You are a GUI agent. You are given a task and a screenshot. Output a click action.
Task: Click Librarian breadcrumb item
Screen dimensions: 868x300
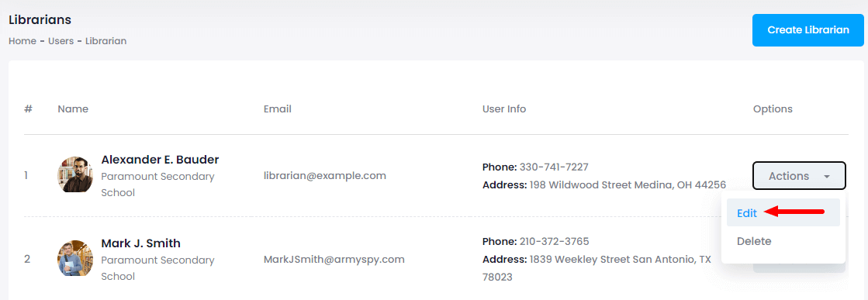pyautogui.click(x=105, y=41)
